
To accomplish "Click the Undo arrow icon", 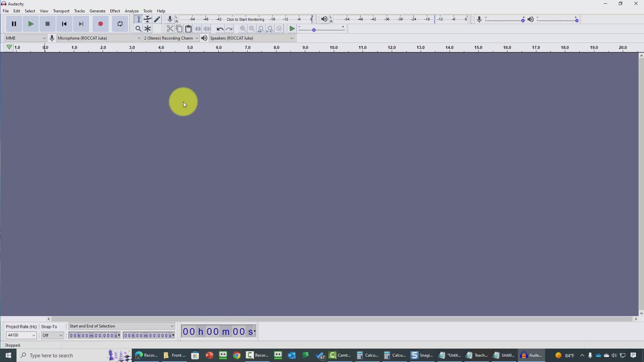I will [x=220, y=29].
